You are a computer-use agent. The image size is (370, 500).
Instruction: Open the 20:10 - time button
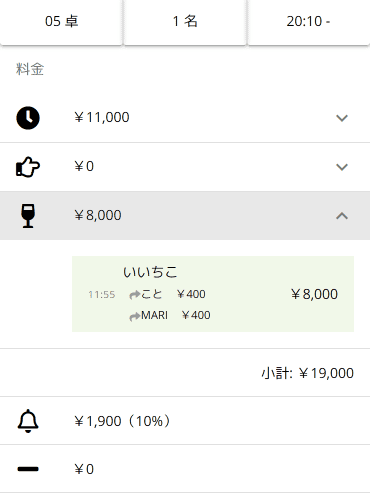pyautogui.click(x=309, y=22)
